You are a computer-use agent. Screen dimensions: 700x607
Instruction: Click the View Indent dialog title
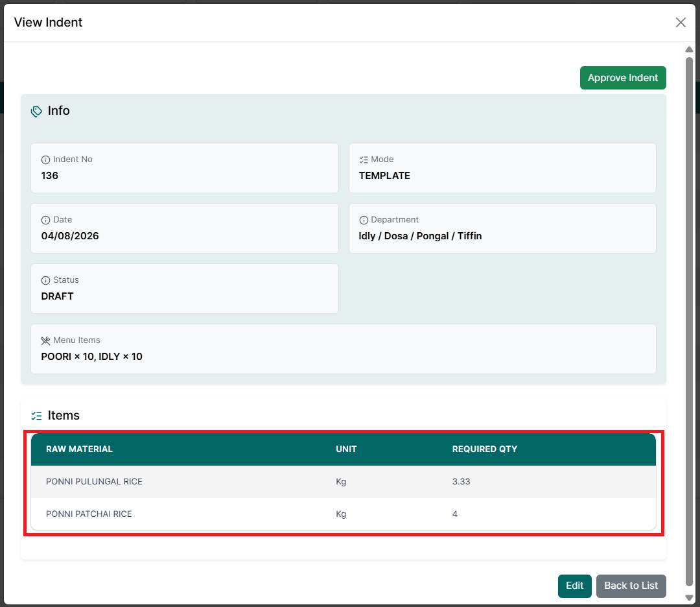(x=48, y=22)
